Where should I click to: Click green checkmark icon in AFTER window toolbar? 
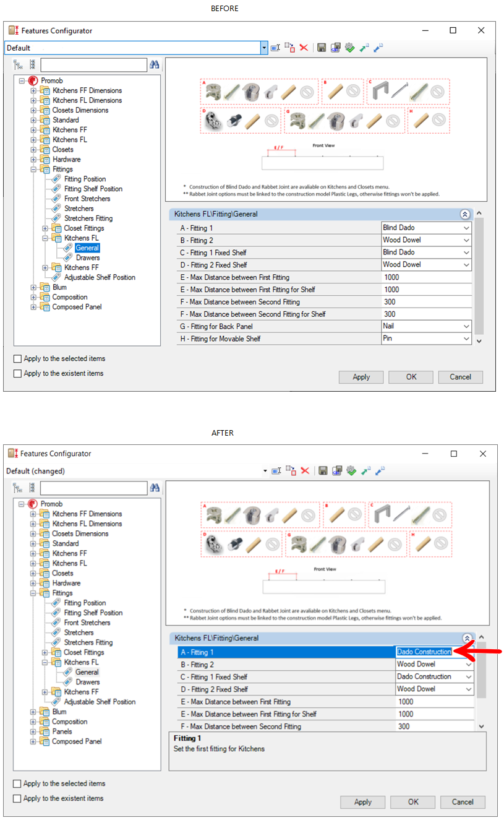(350, 471)
